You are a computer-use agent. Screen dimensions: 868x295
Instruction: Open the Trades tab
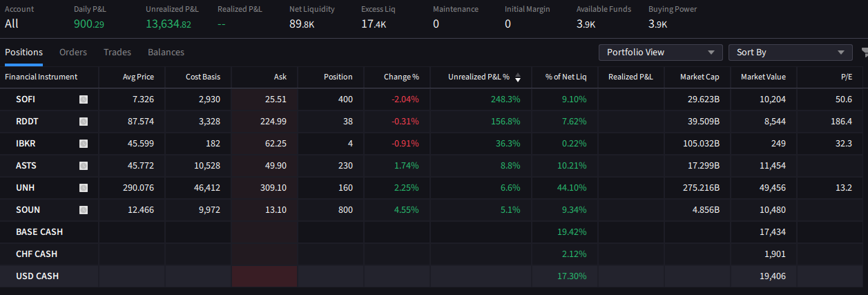click(x=117, y=52)
